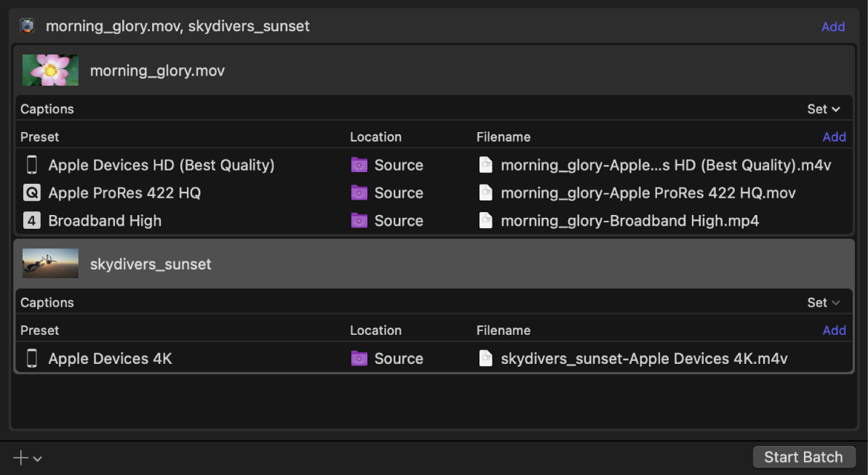
Task: Click Source folder icon in Broadband High row
Action: coord(359,221)
